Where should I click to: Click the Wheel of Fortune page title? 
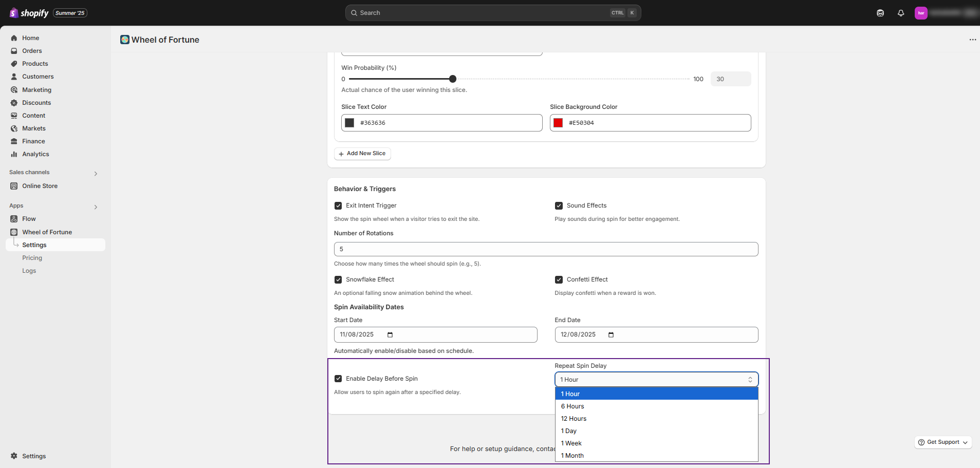tap(165, 40)
